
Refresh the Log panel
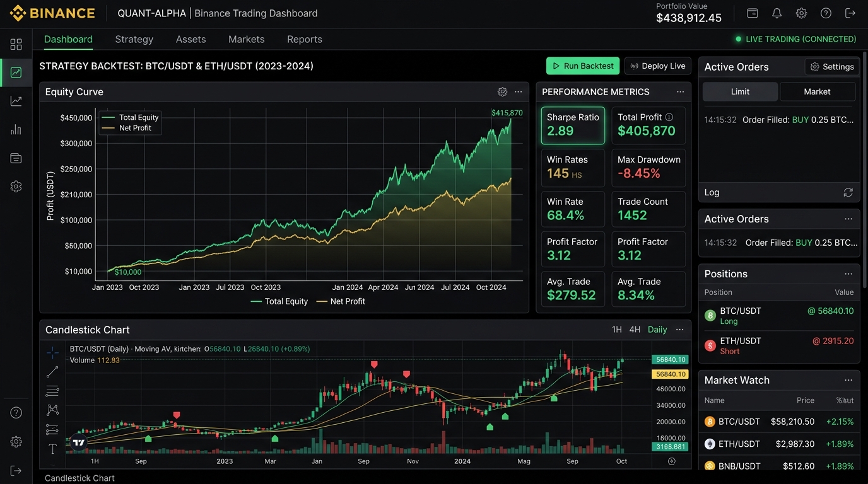click(848, 193)
